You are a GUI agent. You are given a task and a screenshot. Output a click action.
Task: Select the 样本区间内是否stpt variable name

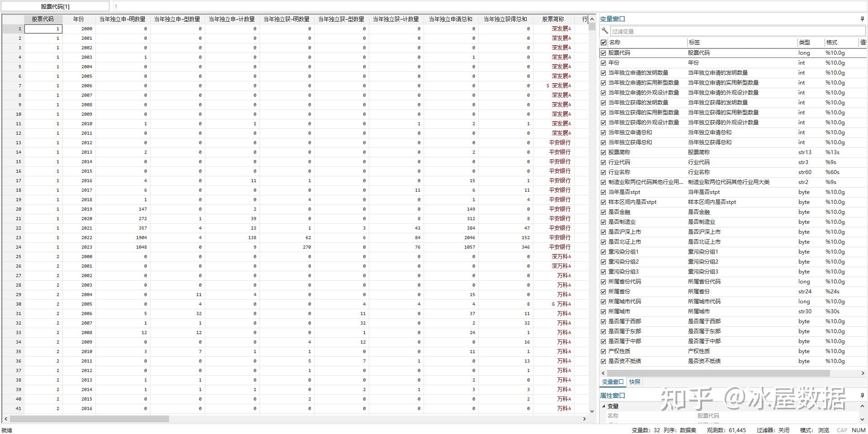coord(632,202)
